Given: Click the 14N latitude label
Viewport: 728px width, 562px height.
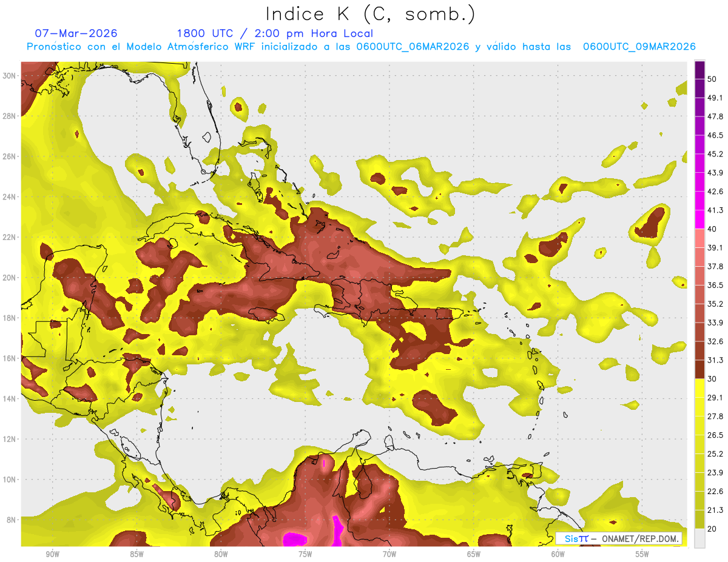Looking at the screenshot, I should [10, 398].
